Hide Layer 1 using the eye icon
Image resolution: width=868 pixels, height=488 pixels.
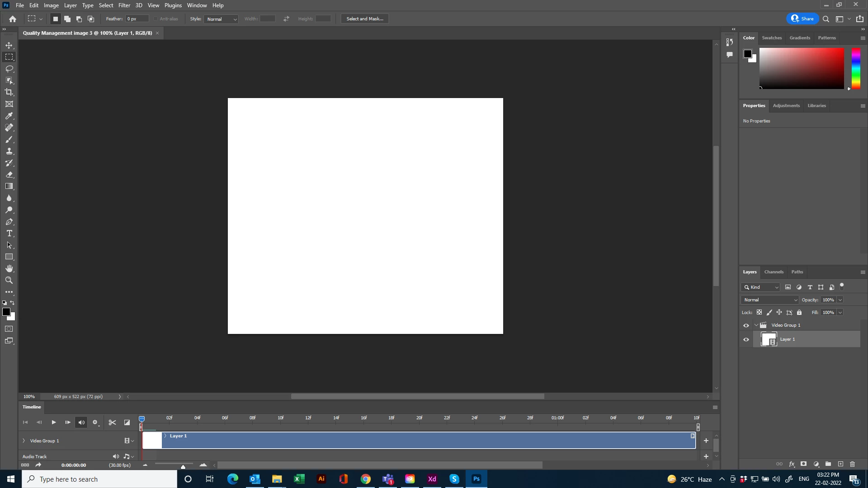click(746, 339)
